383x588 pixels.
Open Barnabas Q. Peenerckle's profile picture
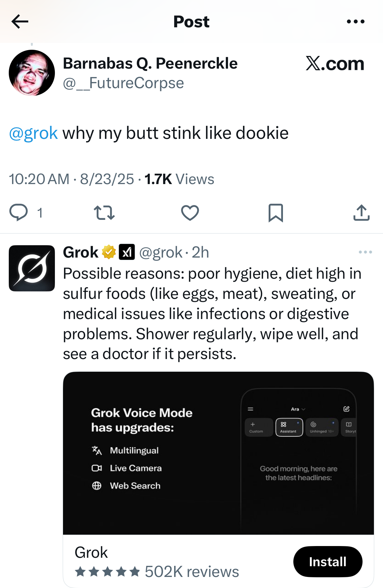[32, 73]
